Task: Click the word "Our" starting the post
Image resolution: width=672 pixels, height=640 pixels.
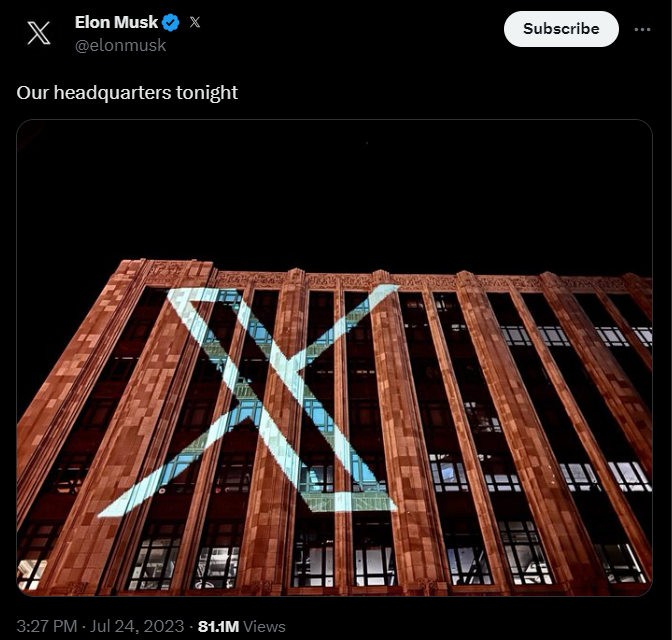Action: (x=31, y=92)
